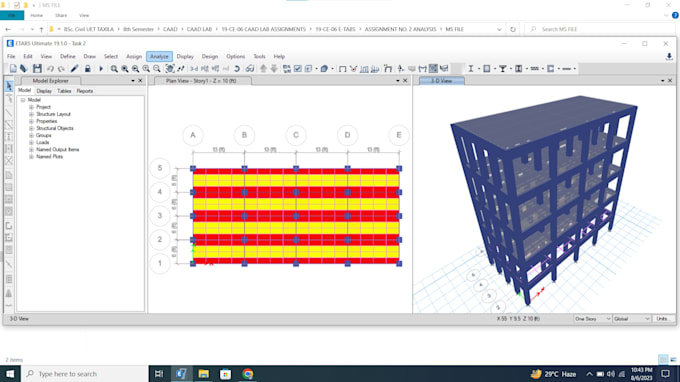Click refresh button in File Explorer address bar
Viewport: 680px width, 382px height.
tap(513, 29)
